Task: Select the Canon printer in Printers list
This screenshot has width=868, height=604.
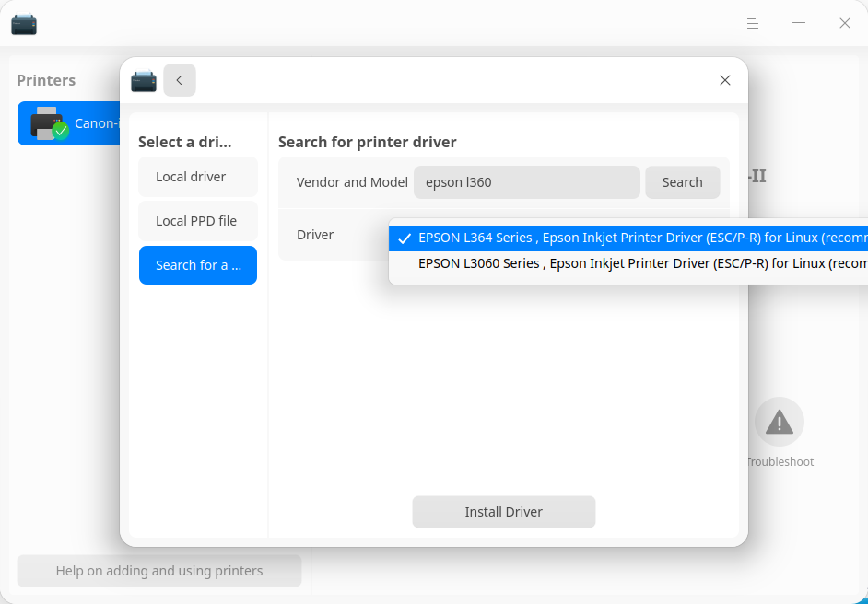Action: pyautogui.click(x=68, y=123)
